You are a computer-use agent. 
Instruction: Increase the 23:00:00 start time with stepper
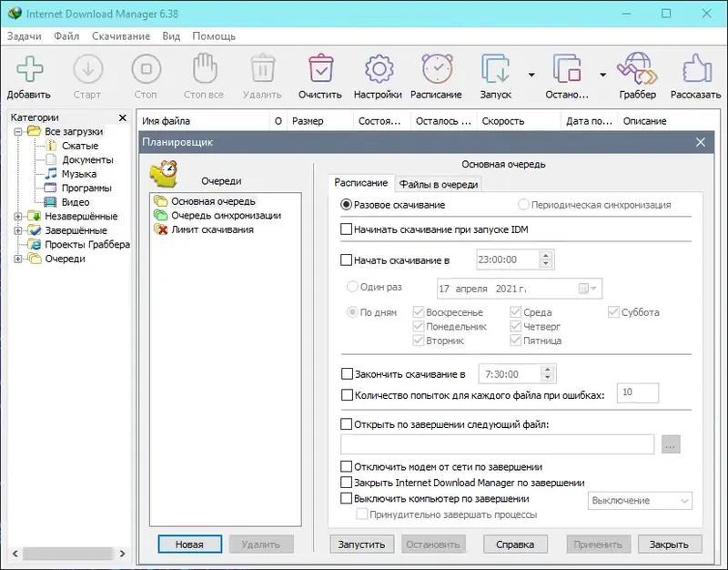tap(547, 255)
